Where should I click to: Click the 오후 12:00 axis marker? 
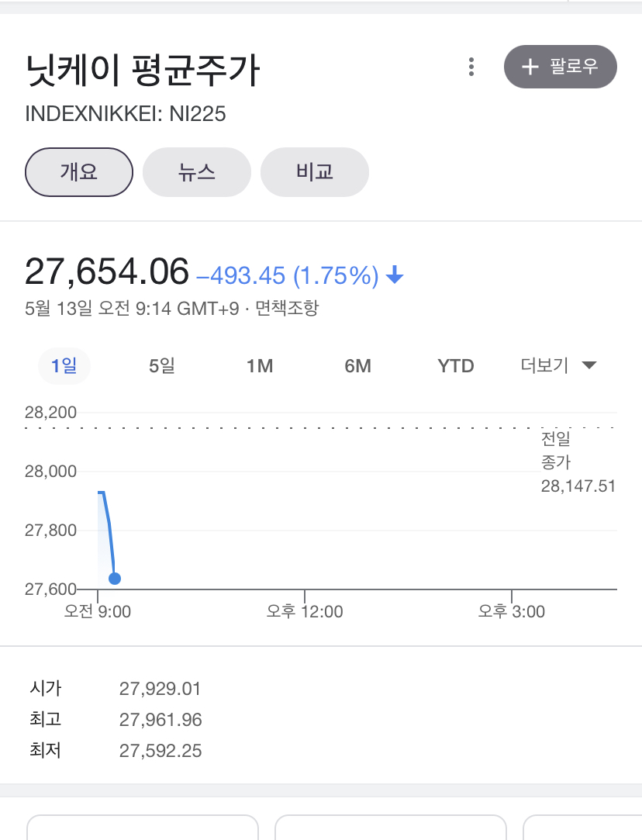[305, 611]
